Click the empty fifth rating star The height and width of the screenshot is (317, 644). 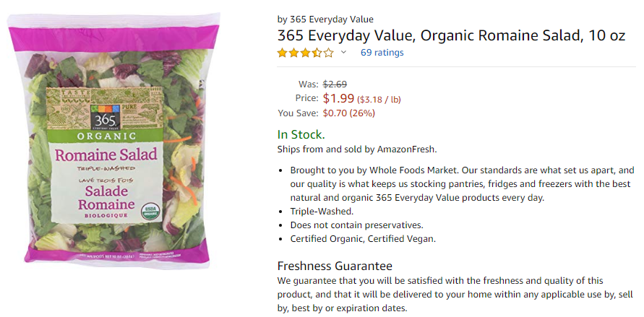click(328, 53)
